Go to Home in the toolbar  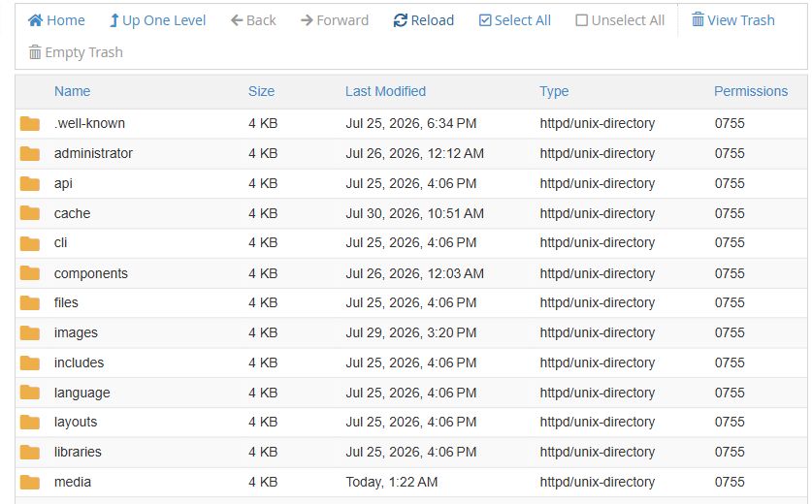coord(56,20)
